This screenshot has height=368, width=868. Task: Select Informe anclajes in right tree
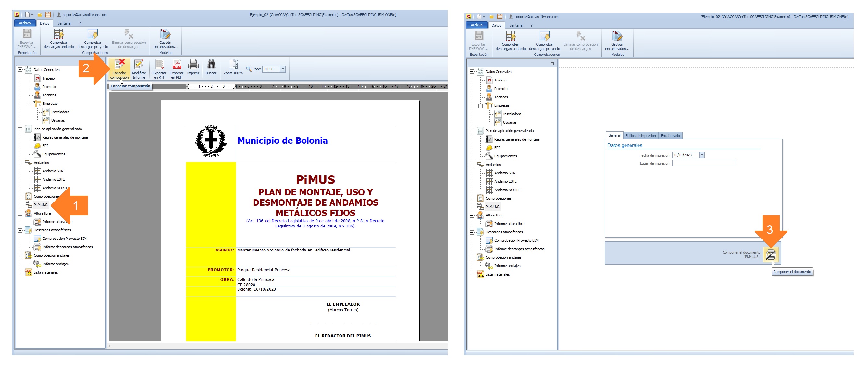tap(507, 266)
